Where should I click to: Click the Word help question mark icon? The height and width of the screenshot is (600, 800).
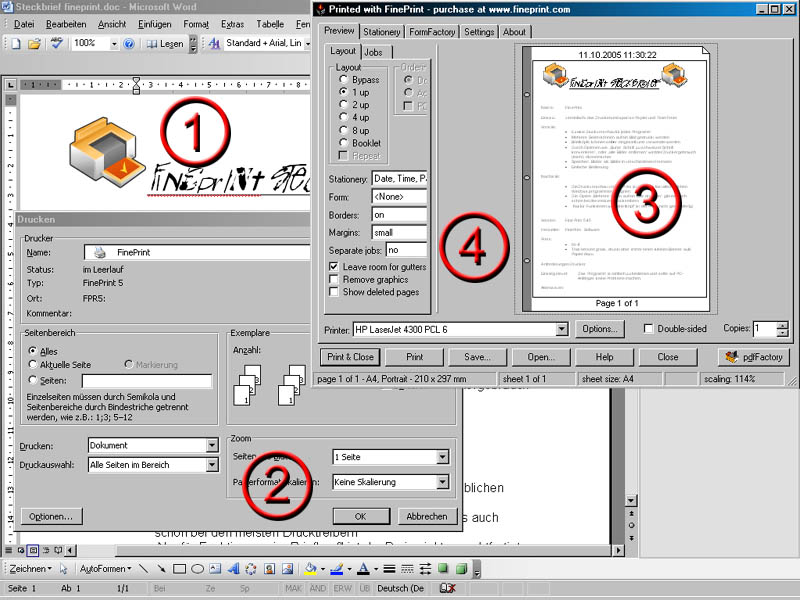[x=128, y=44]
